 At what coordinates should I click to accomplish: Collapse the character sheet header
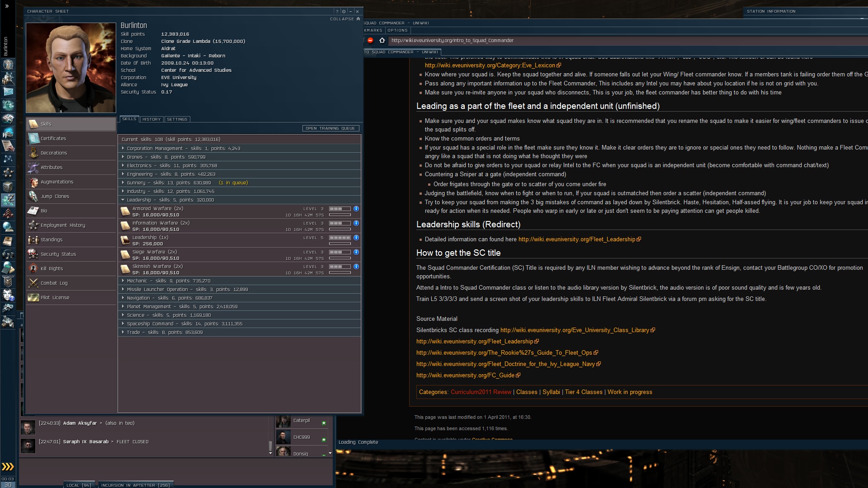345,19
